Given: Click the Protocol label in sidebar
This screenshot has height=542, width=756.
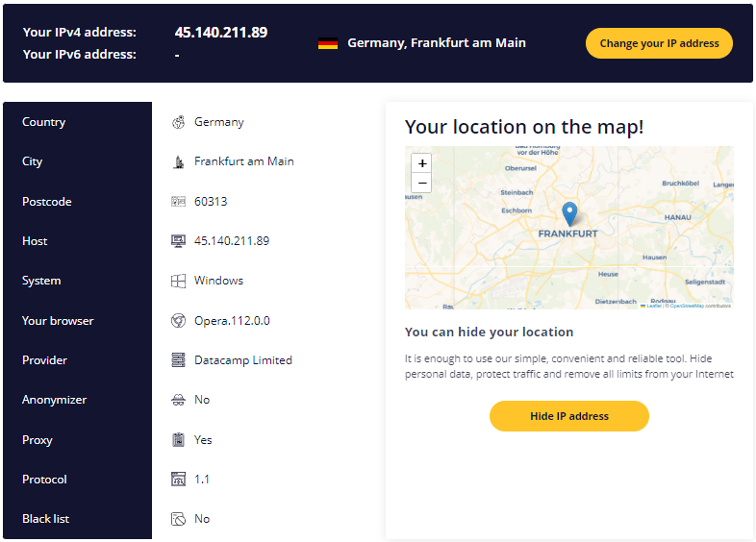Looking at the screenshot, I should pos(44,480).
